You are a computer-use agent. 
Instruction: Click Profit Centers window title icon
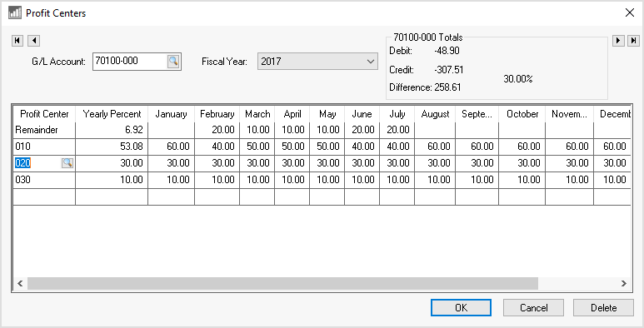tap(15, 12)
